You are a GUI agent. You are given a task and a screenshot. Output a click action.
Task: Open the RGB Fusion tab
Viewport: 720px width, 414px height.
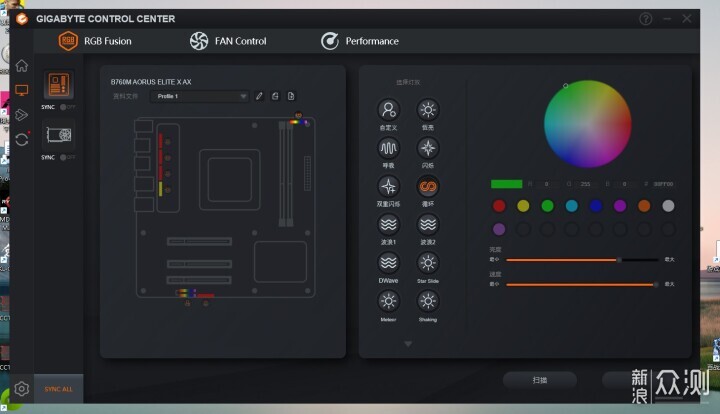(95, 41)
